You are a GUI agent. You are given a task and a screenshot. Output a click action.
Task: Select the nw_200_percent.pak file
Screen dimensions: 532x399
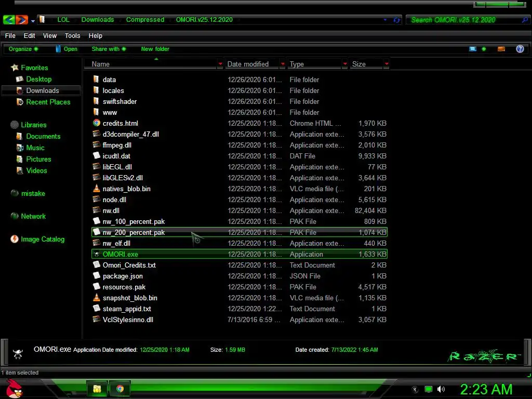coord(240,232)
